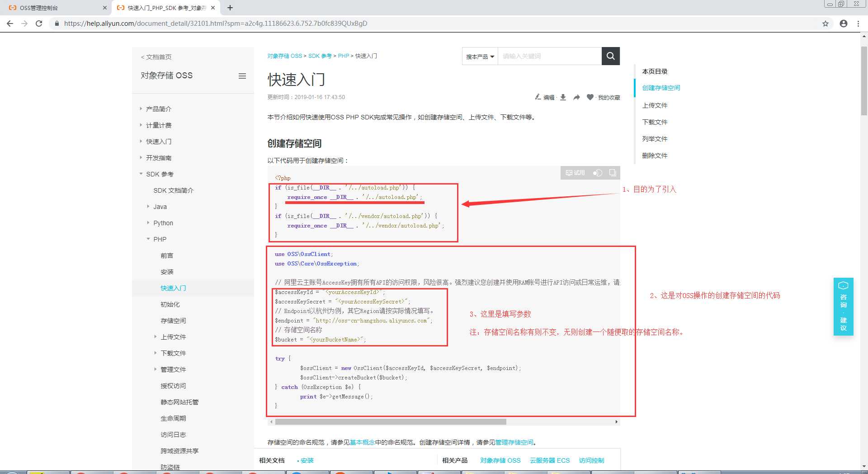Open 授权访问 in sidebar
This screenshot has width=868, height=474.
click(x=173, y=386)
